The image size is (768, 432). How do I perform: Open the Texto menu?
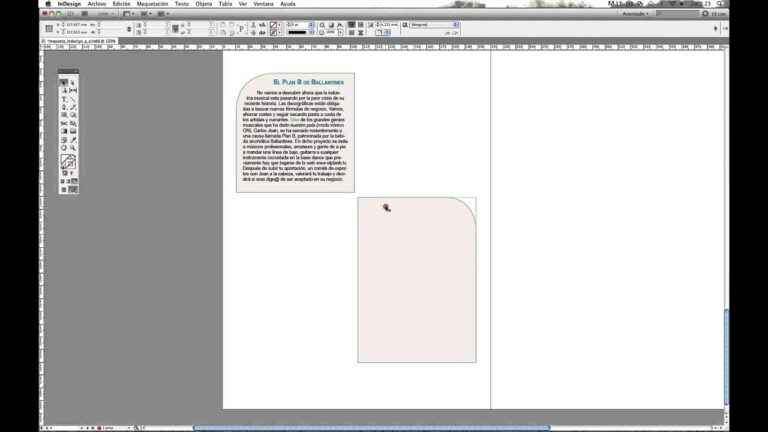pyautogui.click(x=182, y=4)
